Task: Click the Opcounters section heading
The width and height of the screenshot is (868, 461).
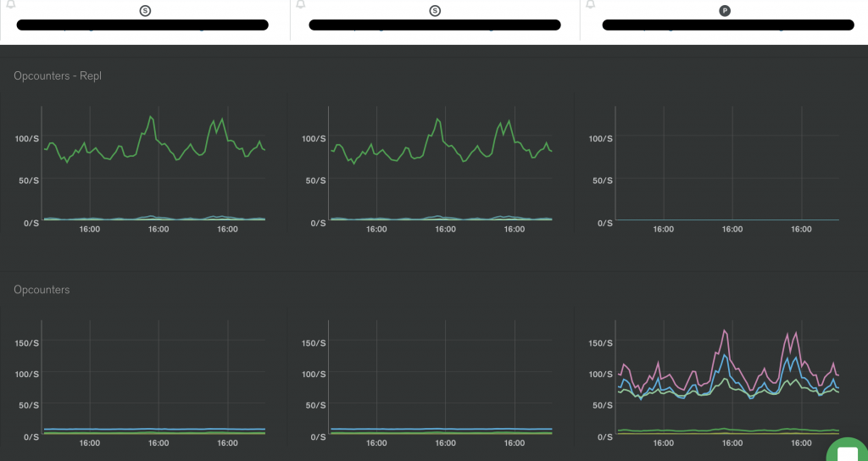Action: (42, 290)
